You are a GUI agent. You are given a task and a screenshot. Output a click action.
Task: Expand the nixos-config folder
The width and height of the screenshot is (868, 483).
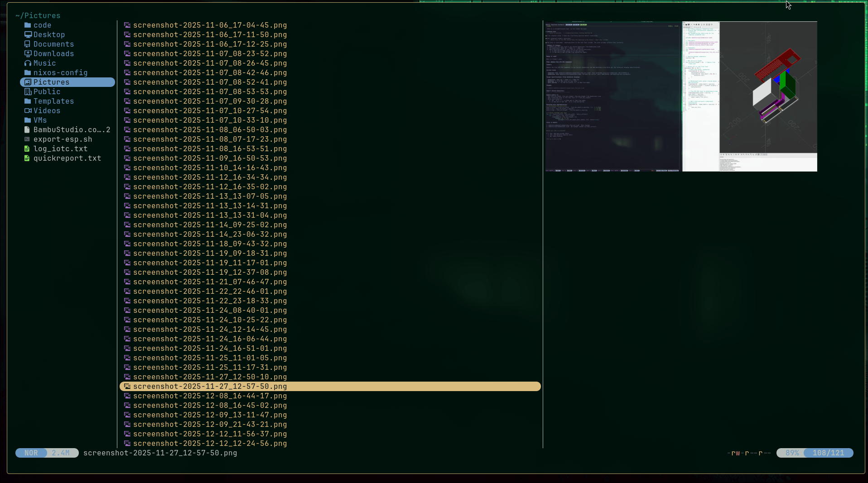[x=60, y=72]
